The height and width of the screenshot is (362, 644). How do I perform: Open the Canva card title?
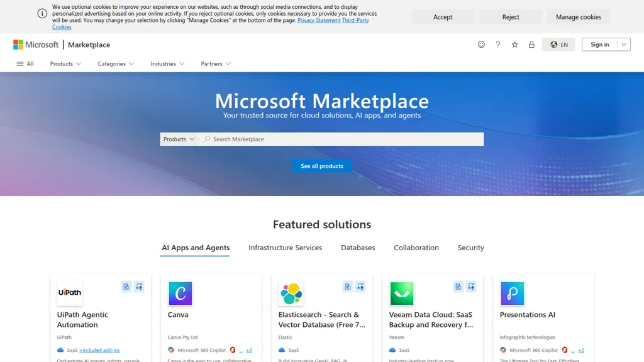[x=178, y=314]
